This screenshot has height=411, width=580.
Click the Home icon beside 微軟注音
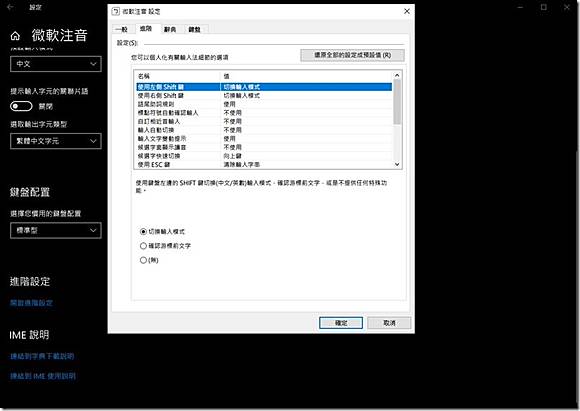pos(15,36)
